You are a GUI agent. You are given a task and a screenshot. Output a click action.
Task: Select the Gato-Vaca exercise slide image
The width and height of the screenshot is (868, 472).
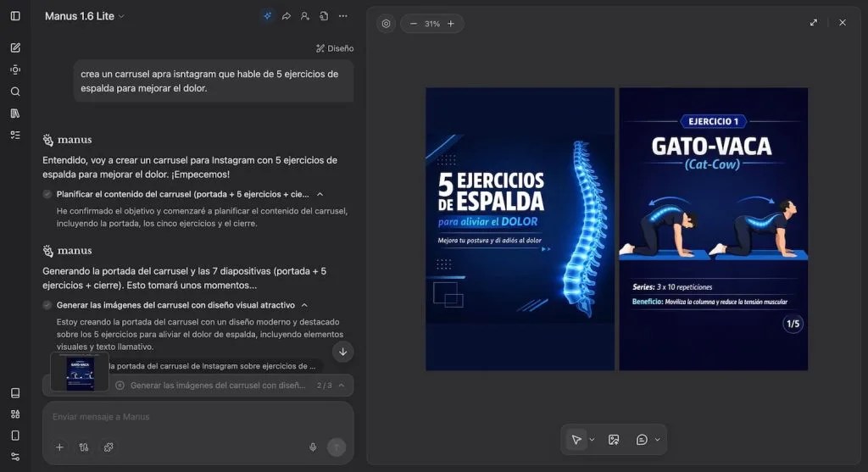[713, 229]
